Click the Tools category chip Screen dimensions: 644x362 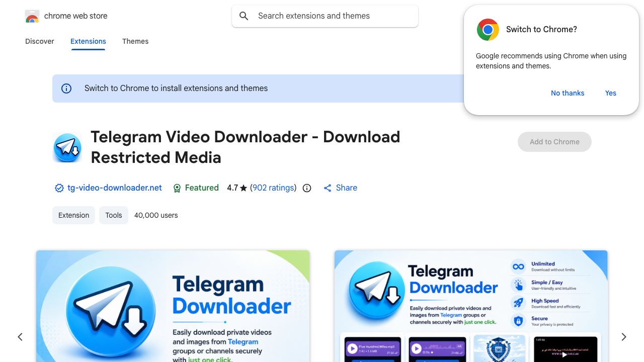click(114, 215)
